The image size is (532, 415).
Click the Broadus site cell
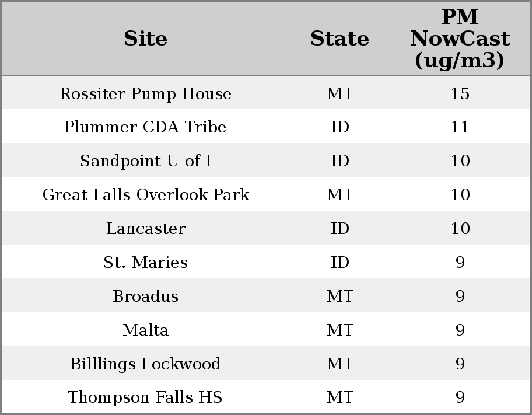(x=145, y=297)
